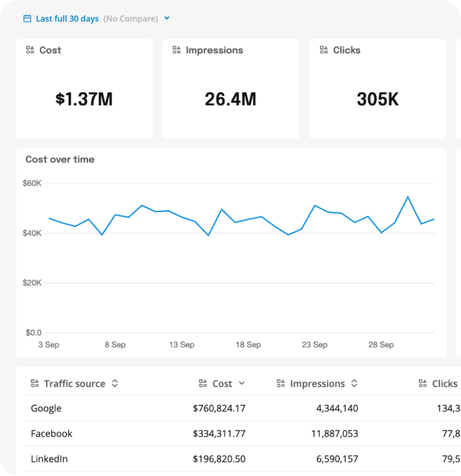Click the Facebook impressions value 11,887,053

[335, 434]
